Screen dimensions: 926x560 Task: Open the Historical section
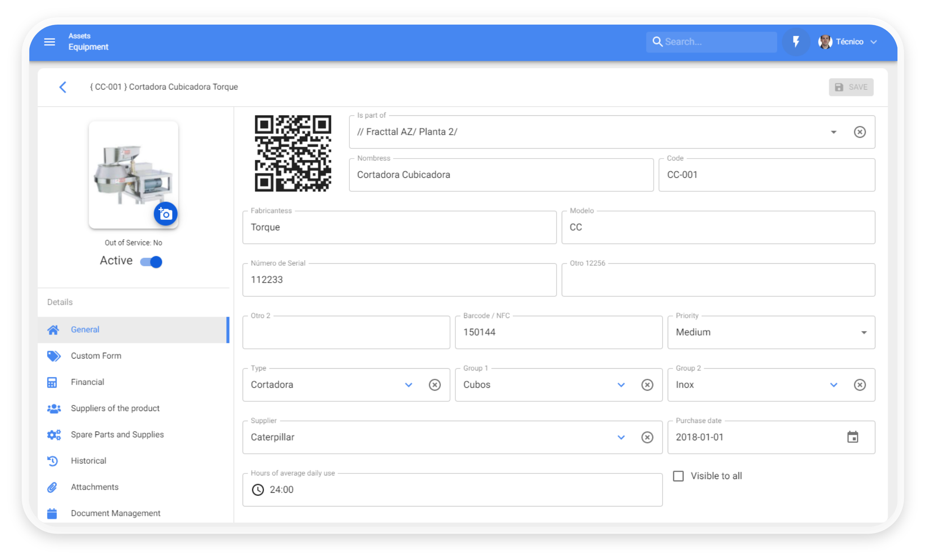coord(88,461)
